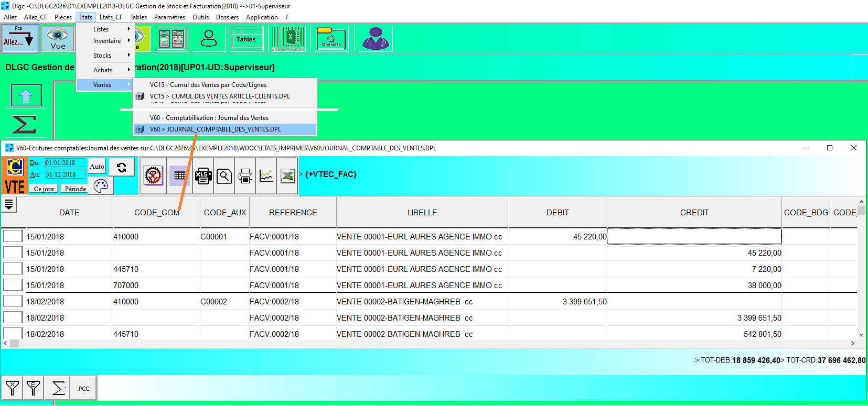The height and width of the screenshot is (406, 868).
Task: Open the Pce Allez dropdown button
Action: coord(19,39)
